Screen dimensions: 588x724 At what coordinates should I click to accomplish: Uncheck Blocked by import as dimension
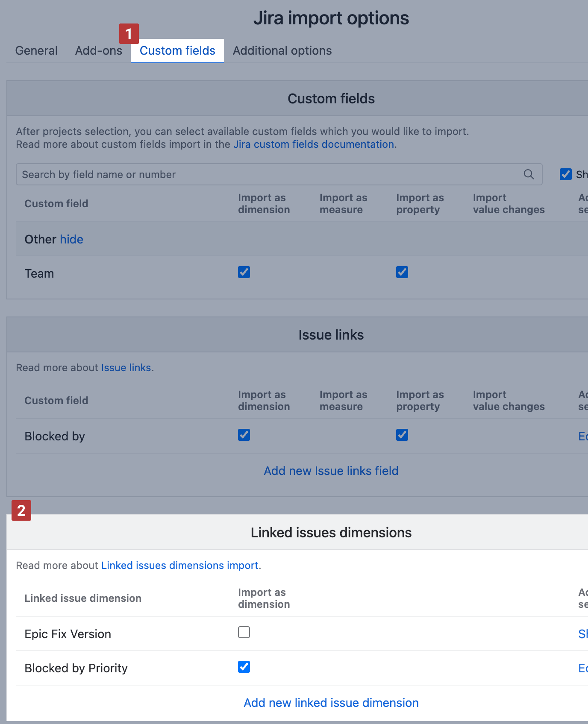pos(244,435)
